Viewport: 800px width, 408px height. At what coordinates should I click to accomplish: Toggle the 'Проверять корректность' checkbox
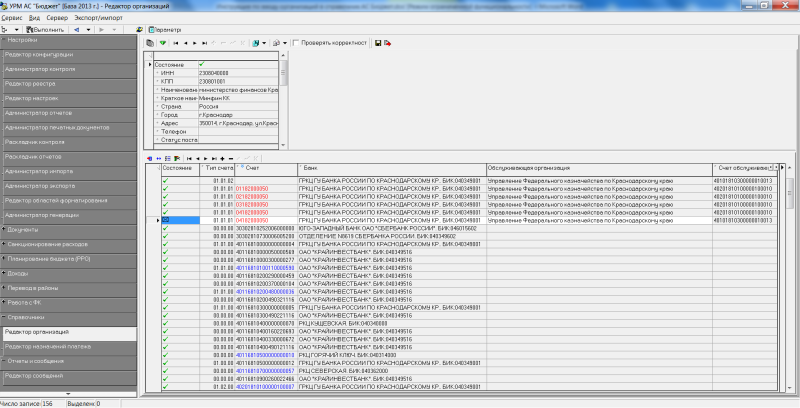(296, 43)
